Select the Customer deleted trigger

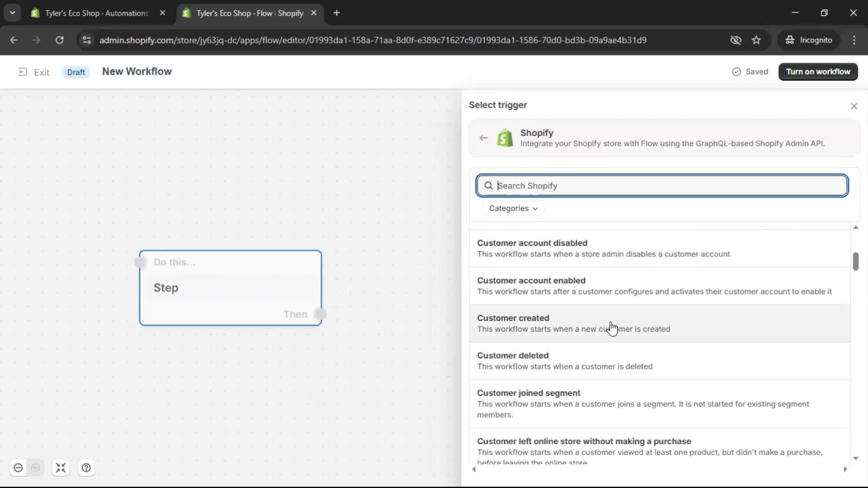pyautogui.click(x=565, y=360)
